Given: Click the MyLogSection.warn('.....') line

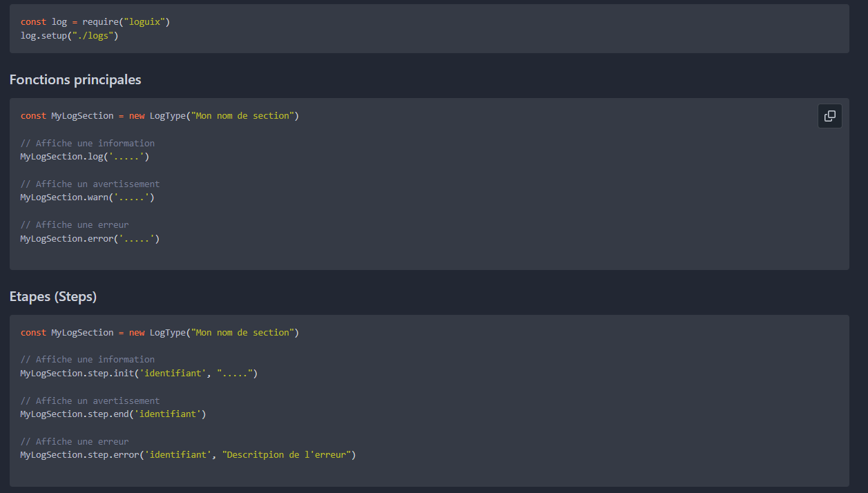Looking at the screenshot, I should (x=87, y=197).
